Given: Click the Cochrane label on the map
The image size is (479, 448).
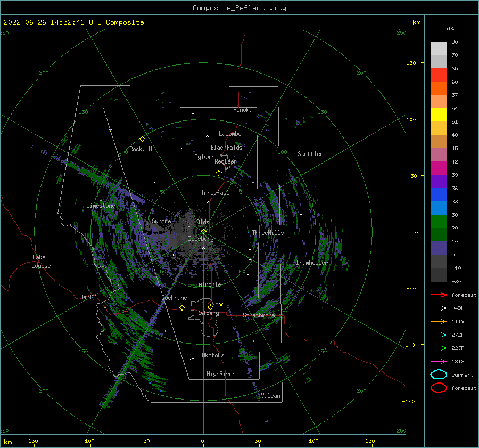Looking at the screenshot, I should pyautogui.click(x=174, y=298).
